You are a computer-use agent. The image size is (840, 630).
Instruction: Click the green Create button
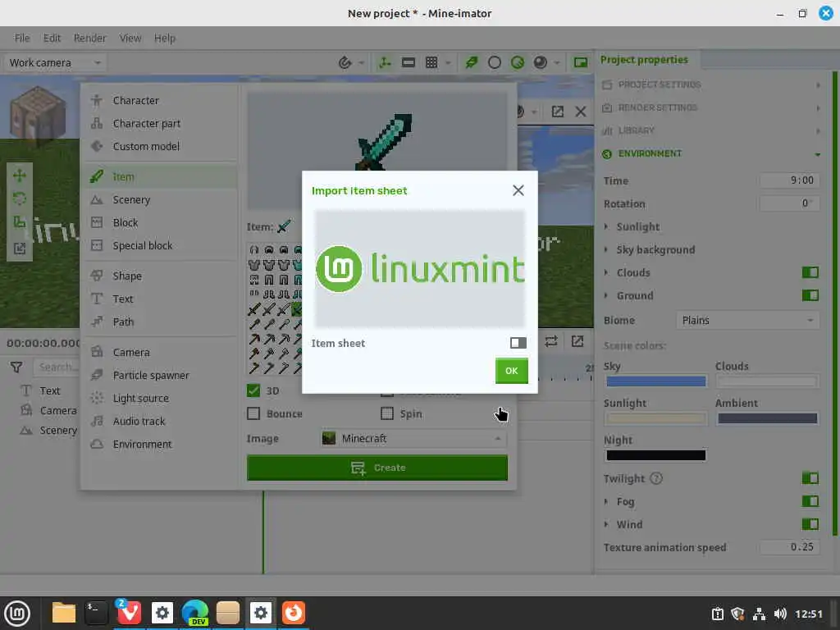click(x=377, y=468)
